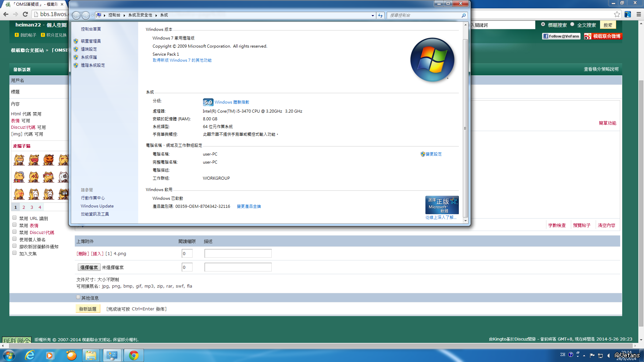Click the Change settings shield icon
The width and height of the screenshot is (644, 362).
point(423,154)
